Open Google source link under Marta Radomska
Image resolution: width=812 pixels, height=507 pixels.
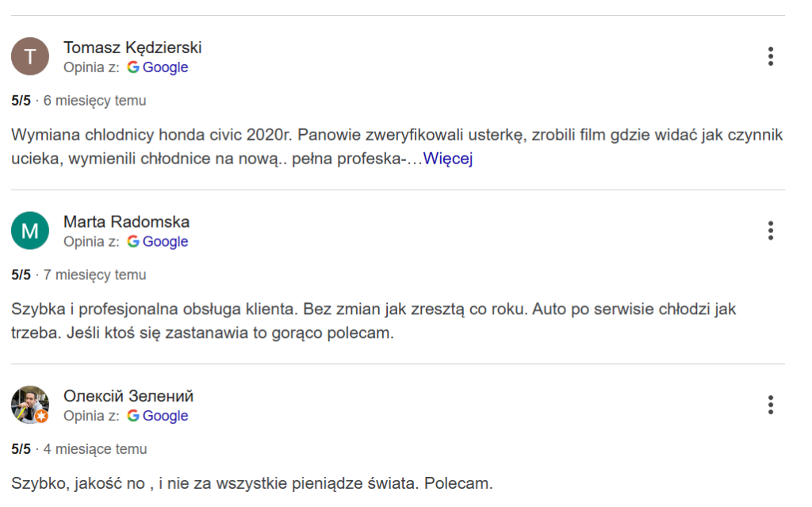[x=165, y=242]
